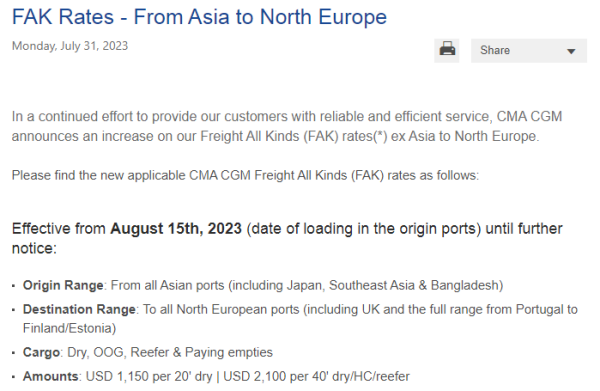Click the Cargo bold label

pos(41,352)
